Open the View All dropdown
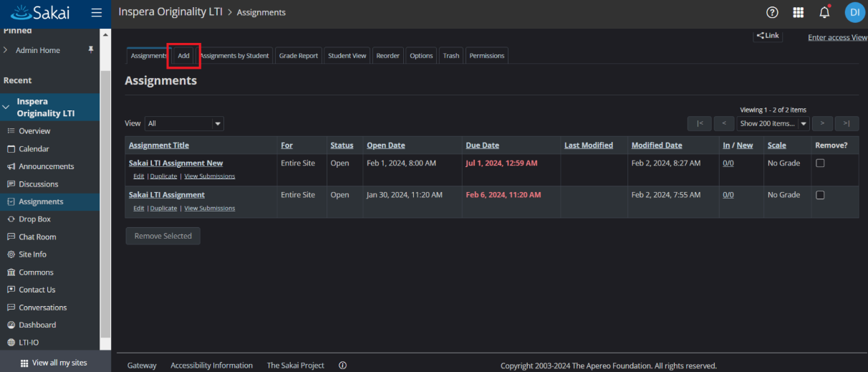The width and height of the screenshot is (868, 372). (184, 123)
